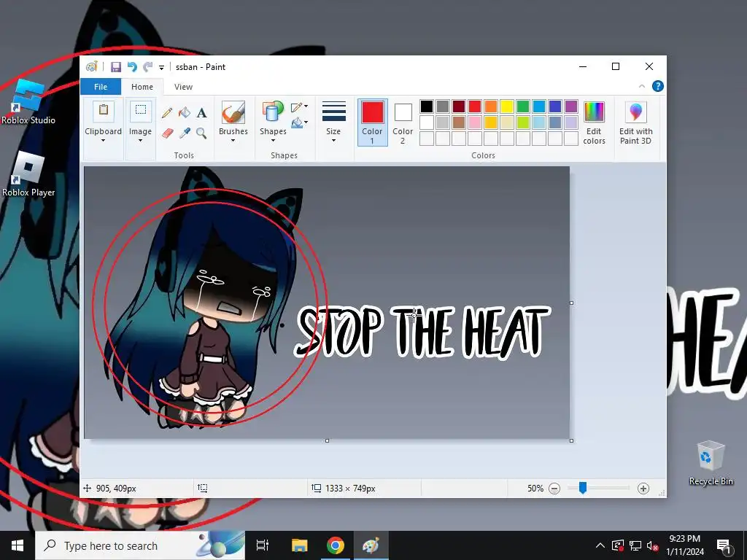Click the Task View taskbar icon
747x560 pixels.
pos(263,545)
